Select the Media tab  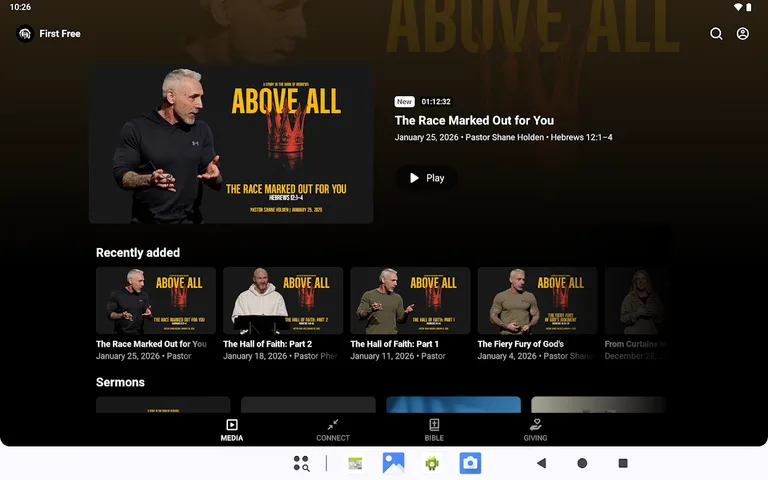(232, 430)
